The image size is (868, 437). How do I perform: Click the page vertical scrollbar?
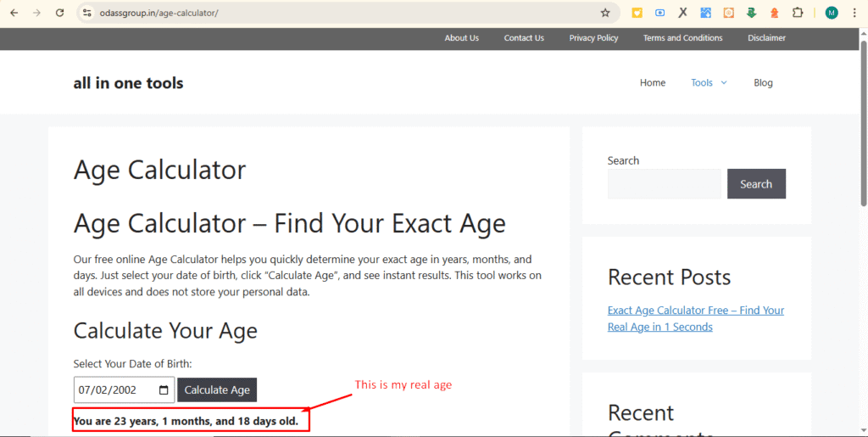863,122
